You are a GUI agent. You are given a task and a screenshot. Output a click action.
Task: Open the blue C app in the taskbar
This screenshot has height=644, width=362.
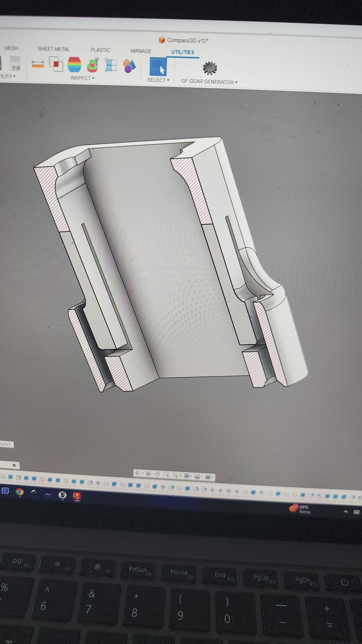pyautogui.click(x=5, y=491)
